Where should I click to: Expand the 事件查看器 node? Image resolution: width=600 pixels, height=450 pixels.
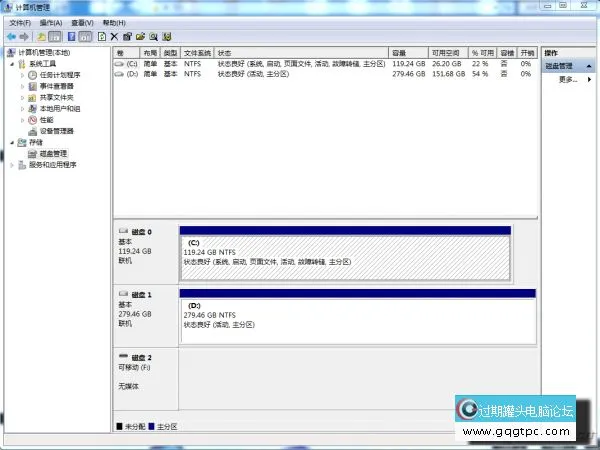22,86
